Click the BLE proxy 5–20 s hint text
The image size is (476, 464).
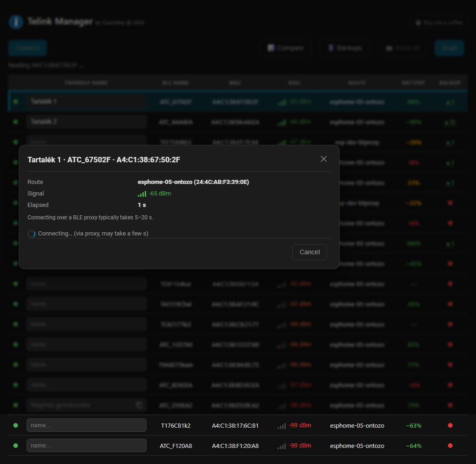click(90, 217)
